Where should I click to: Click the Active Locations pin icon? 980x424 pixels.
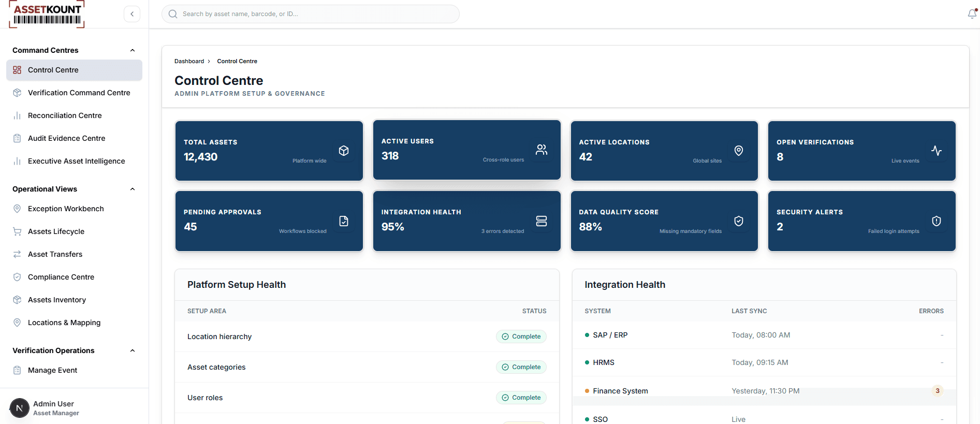coord(739,151)
